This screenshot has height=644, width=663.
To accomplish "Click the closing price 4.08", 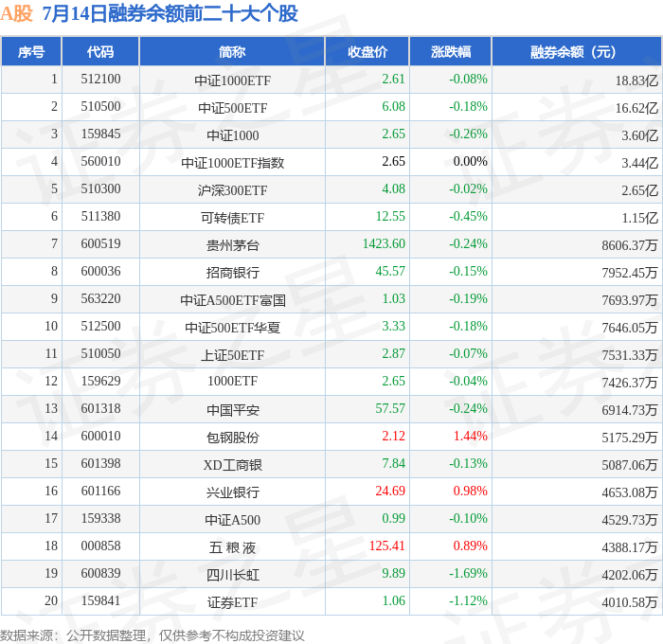I will coord(393,189).
